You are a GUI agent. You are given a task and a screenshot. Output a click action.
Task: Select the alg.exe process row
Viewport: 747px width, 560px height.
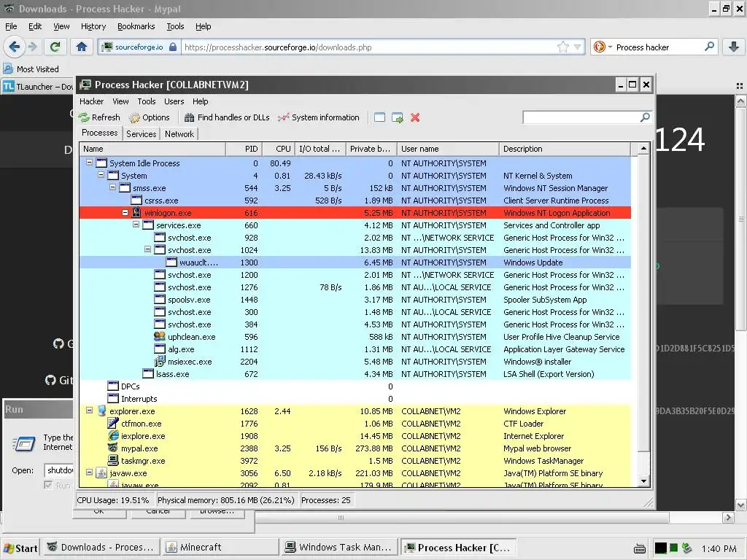[x=355, y=349]
